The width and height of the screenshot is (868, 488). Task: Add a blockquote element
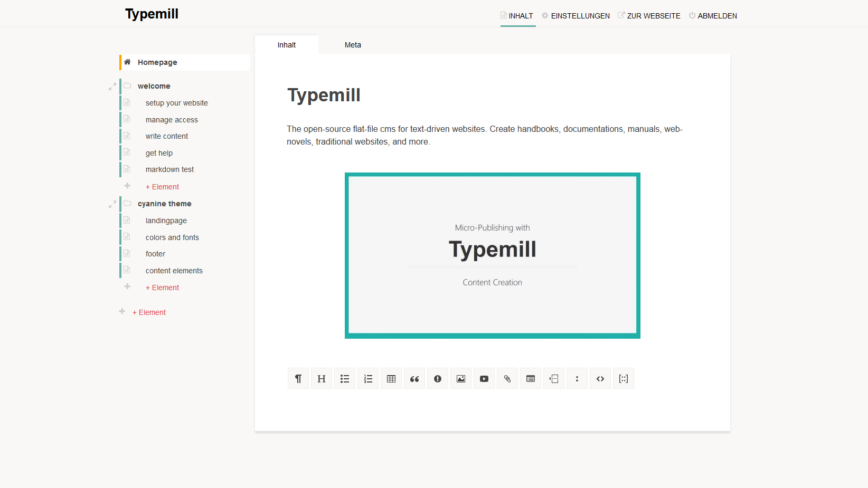point(414,378)
